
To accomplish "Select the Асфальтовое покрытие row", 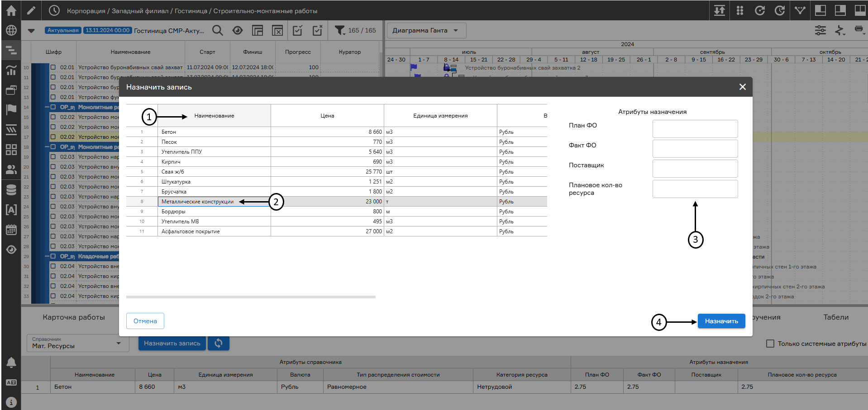I will click(336, 231).
